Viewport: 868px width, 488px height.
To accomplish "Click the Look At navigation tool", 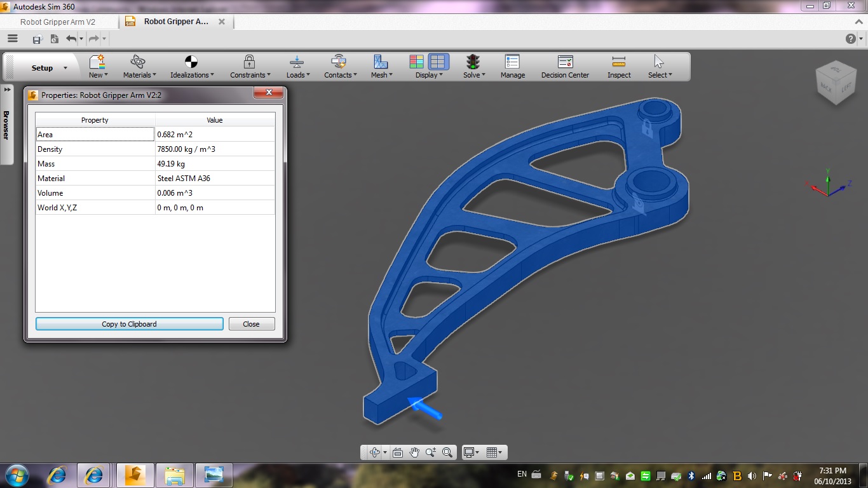I will click(398, 452).
